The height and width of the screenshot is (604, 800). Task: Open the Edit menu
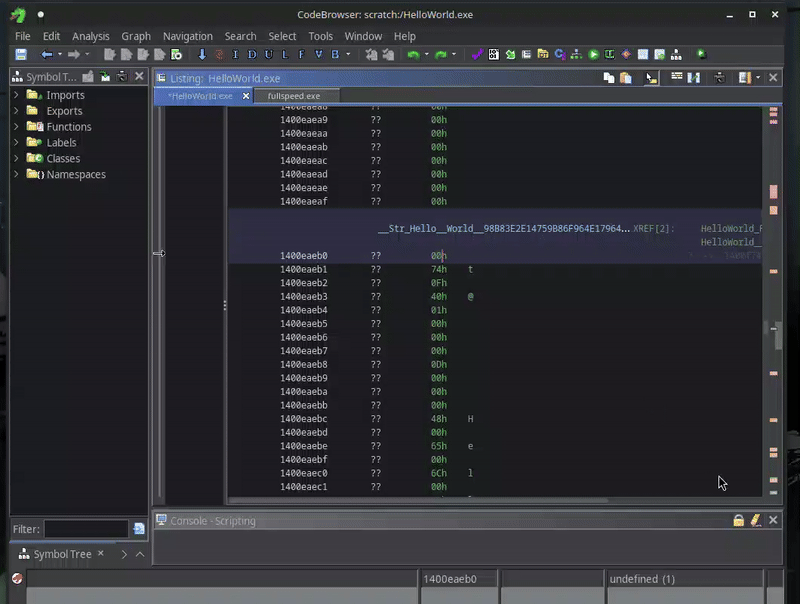(x=51, y=36)
